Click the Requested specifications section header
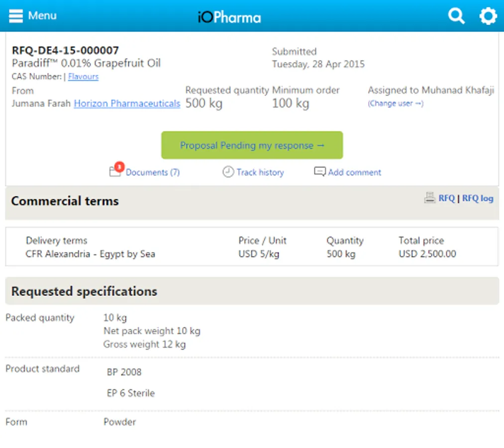Screen dimensions: 504x448 point(252,291)
